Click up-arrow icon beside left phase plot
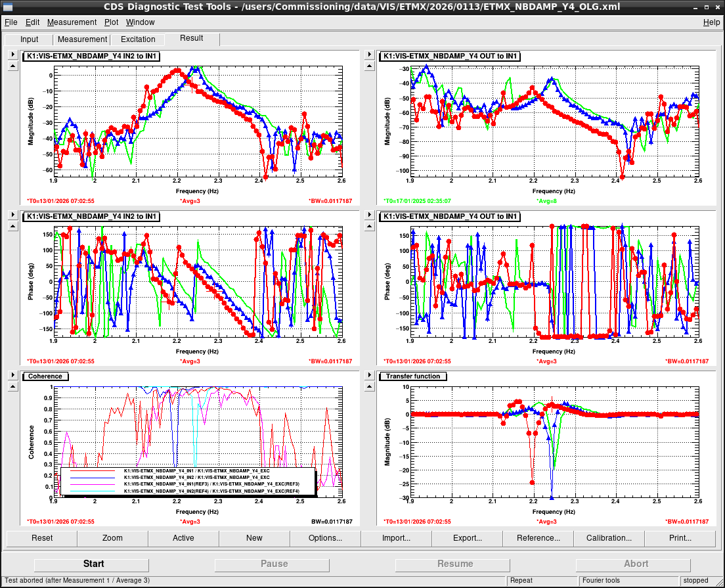Viewport: 725px width, 588px height. coord(13,227)
